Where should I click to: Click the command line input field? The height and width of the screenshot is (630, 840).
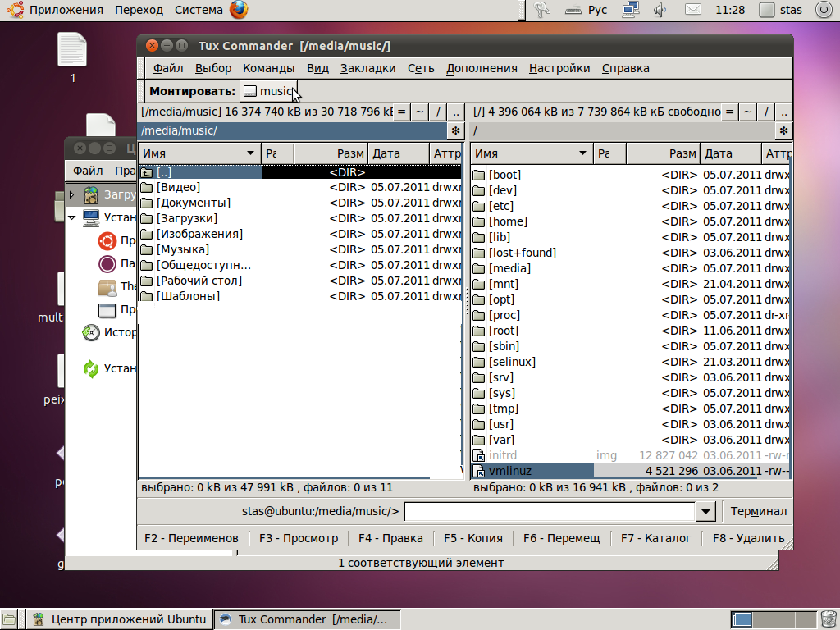550,512
